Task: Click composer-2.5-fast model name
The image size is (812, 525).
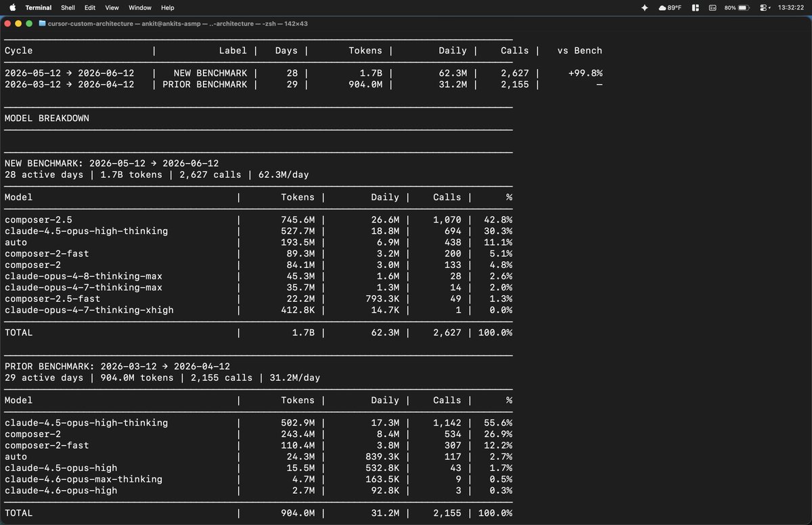Action: pyautogui.click(x=52, y=299)
